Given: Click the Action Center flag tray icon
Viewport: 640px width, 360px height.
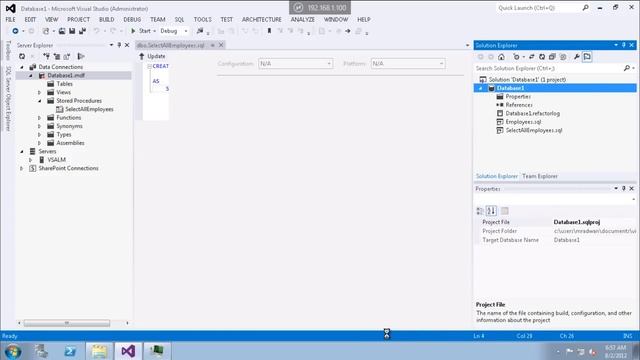Looking at the screenshot, I should coord(569,351).
